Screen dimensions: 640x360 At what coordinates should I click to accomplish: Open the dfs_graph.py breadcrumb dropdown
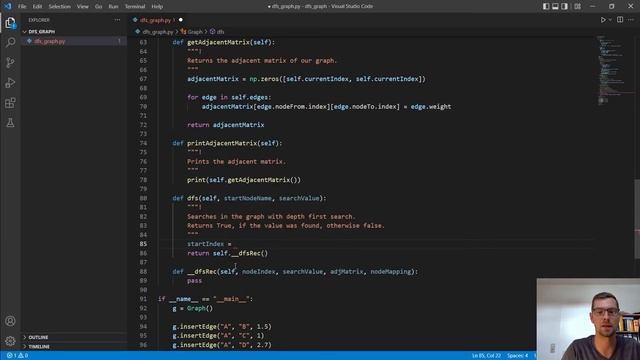(x=154, y=31)
